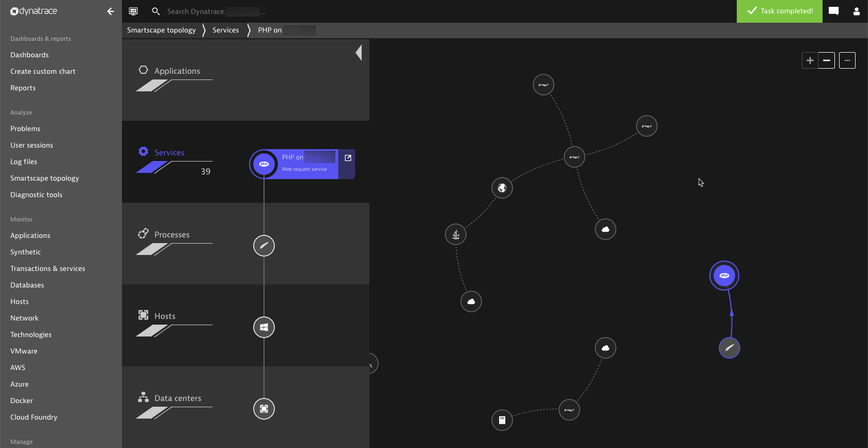The image size is (868, 448).
Task: Collapse the sidebar with the back arrow
Action: pyautogui.click(x=110, y=11)
